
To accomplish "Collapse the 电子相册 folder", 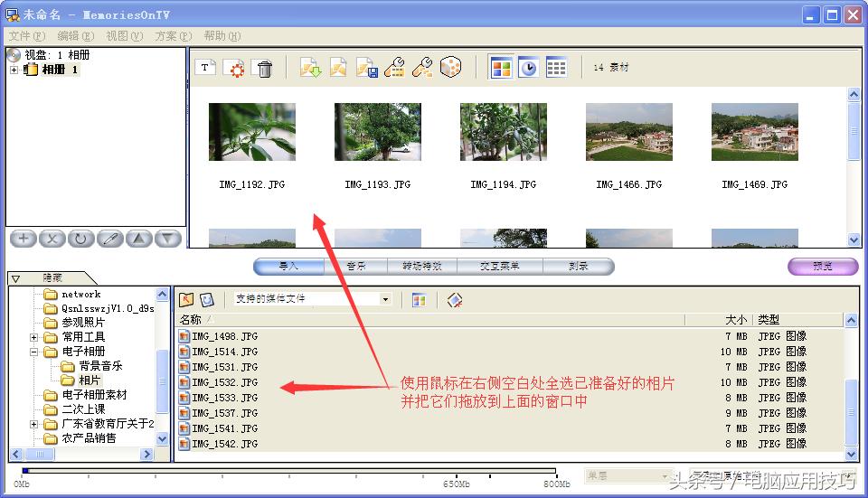I will pyautogui.click(x=33, y=352).
